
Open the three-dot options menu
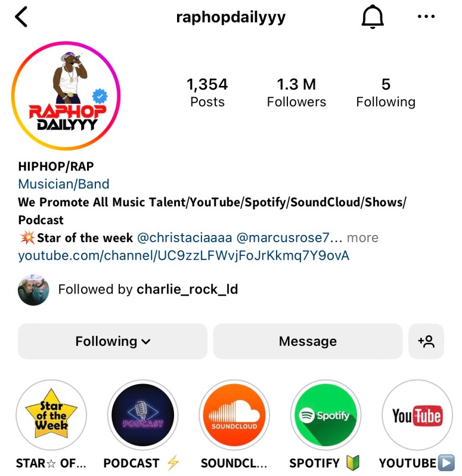(426, 16)
